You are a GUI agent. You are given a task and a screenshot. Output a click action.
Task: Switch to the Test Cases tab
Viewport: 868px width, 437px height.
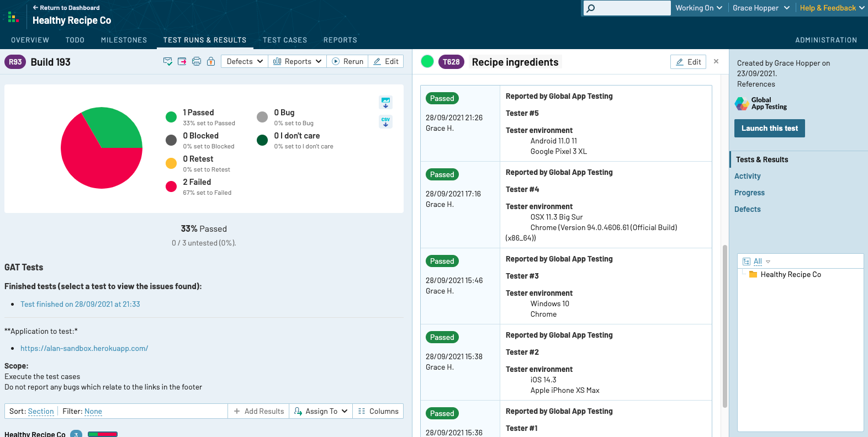[284, 40]
